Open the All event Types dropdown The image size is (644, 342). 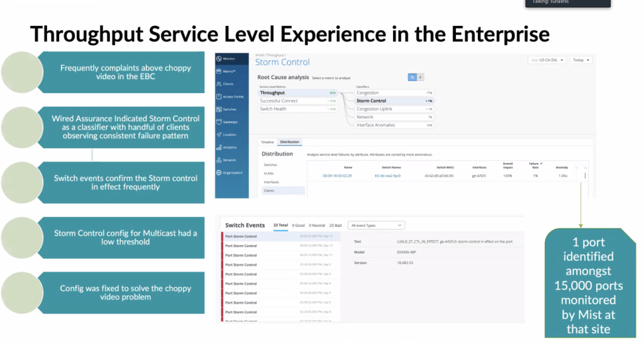pyautogui.click(x=376, y=225)
